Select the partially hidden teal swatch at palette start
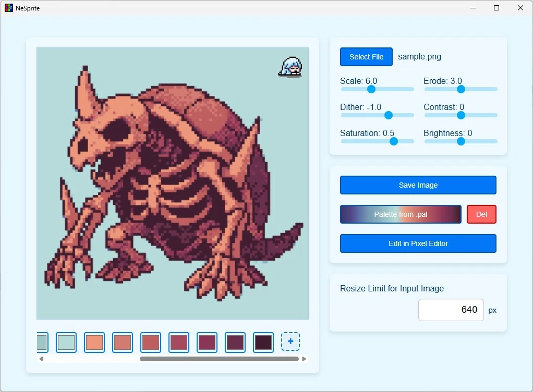The width and height of the screenshot is (533, 392). tap(42, 342)
